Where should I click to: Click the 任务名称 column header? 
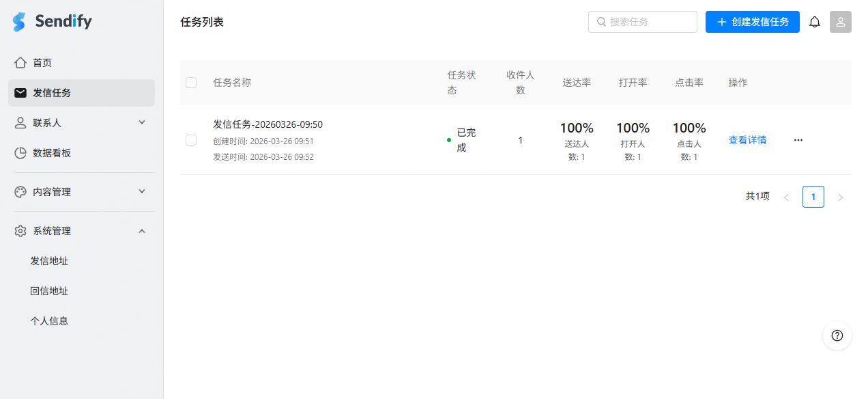(x=232, y=83)
